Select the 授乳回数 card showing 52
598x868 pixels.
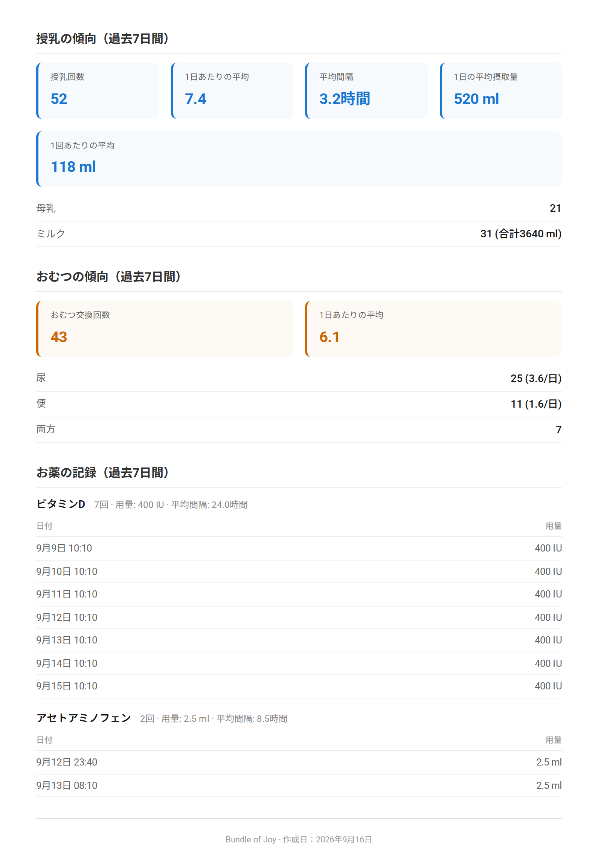(98, 91)
